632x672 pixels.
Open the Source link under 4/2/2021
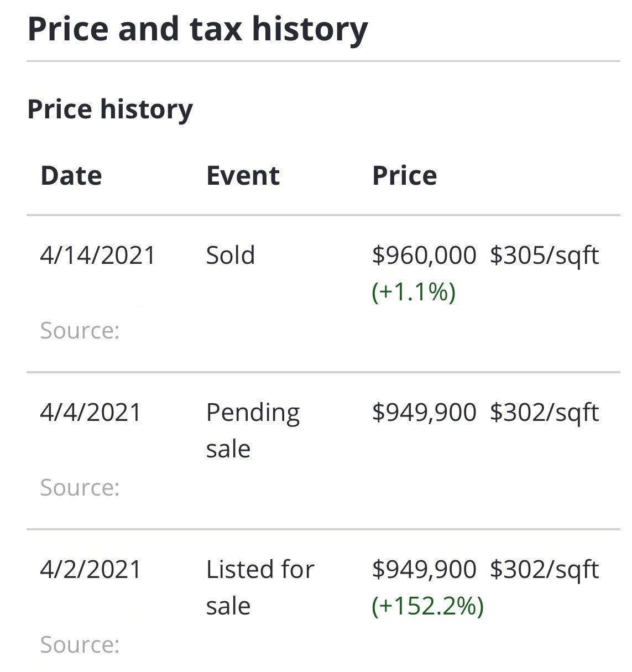click(x=80, y=645)
